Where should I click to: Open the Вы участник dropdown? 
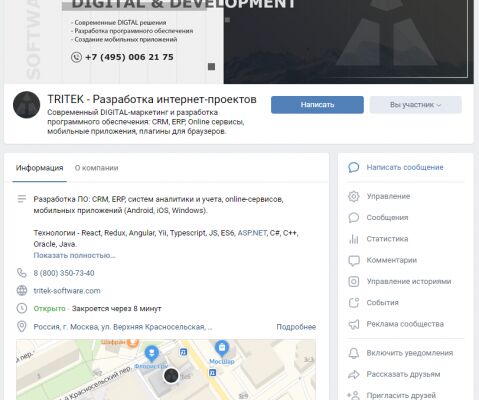415,105
